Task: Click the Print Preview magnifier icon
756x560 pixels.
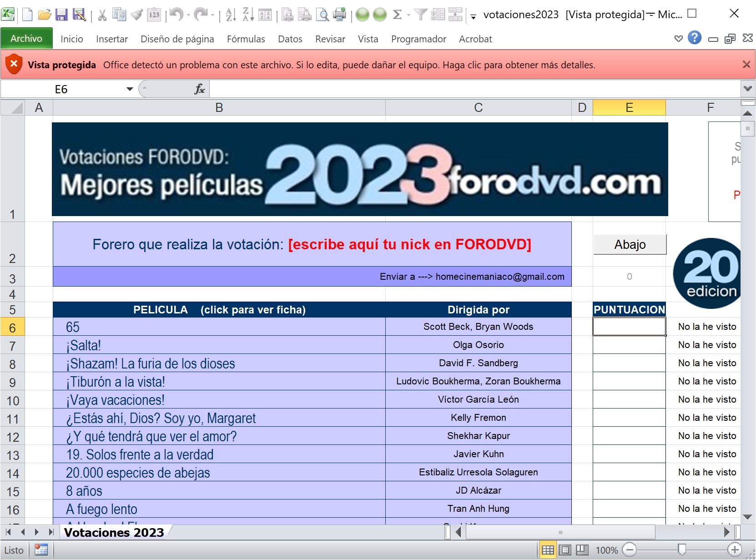Action: pyautogui.click(x=323, y=15)
